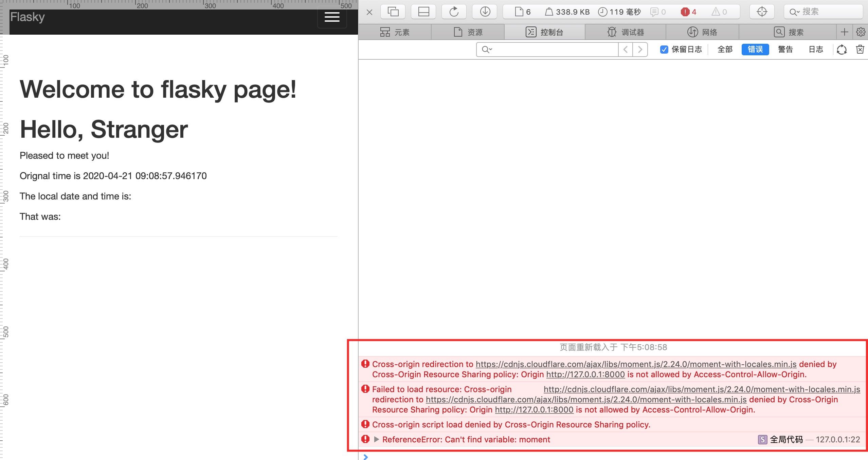868x460 pixels.
Task: Open the Flasky hamburger navigation menu
Action: tap(332, 17)
